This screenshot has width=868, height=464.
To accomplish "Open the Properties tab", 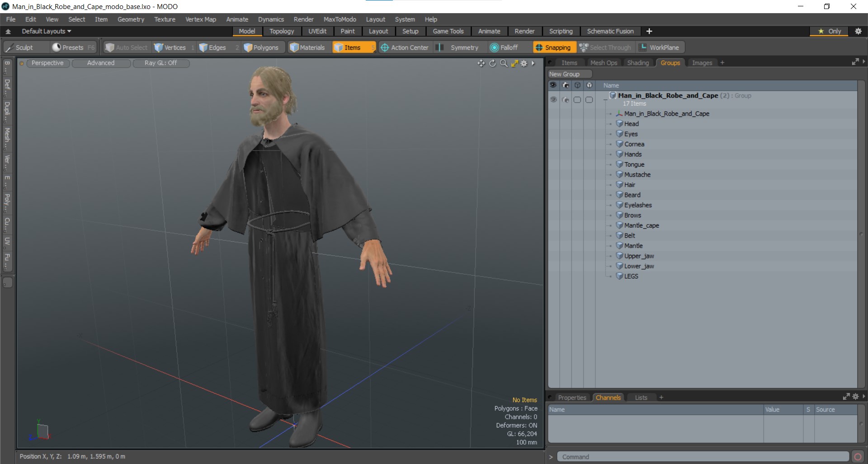I will click(x=572, y=398).
